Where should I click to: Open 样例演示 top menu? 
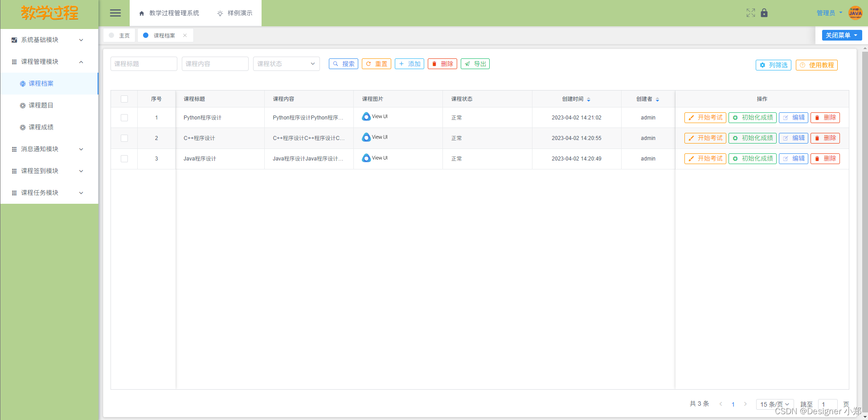click(235, 13)
